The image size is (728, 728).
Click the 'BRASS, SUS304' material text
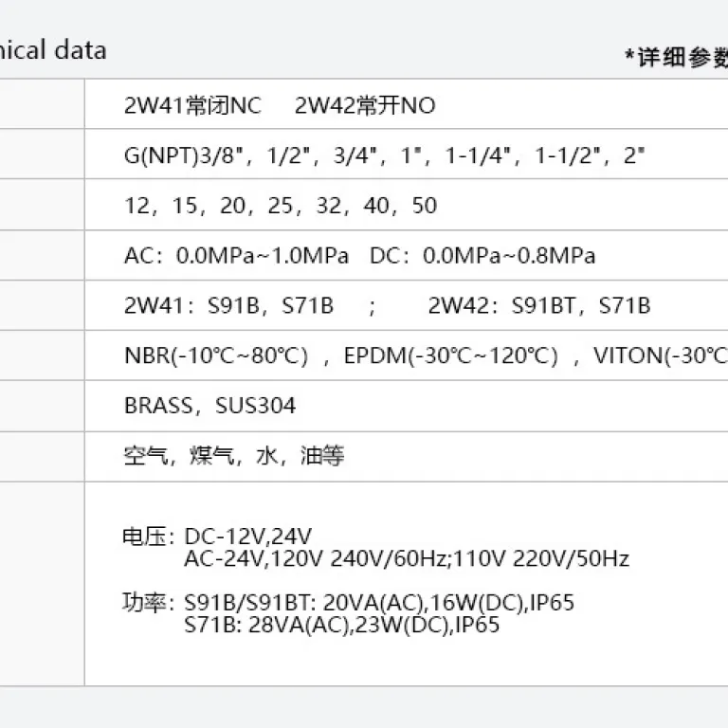(209, 406)
